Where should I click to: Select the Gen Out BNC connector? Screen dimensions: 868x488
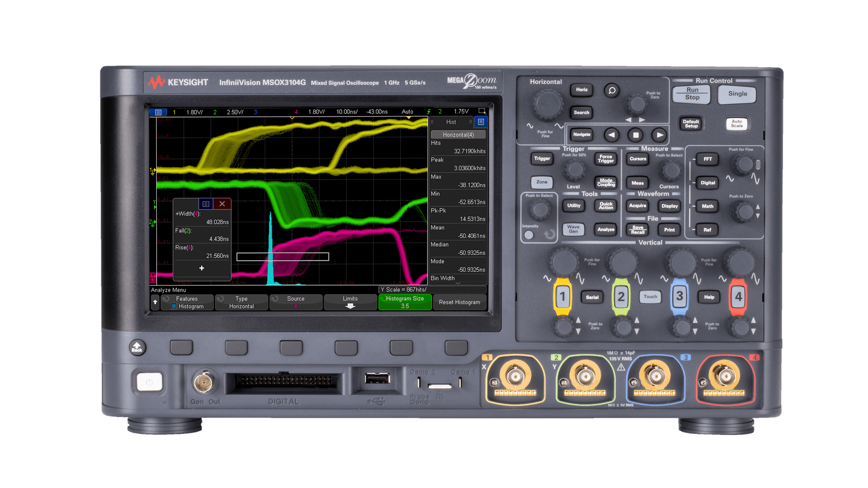coord(203,382)
